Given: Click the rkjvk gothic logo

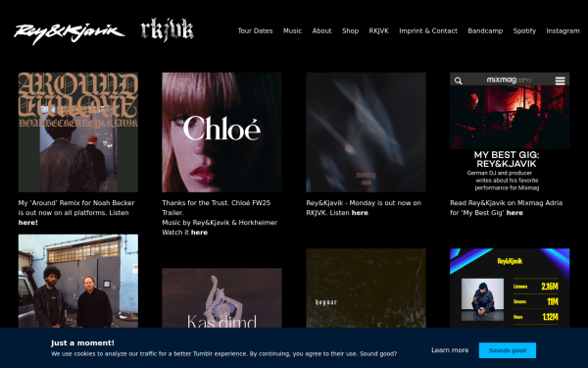Looking at the screenshot, I should coord(168,29).
